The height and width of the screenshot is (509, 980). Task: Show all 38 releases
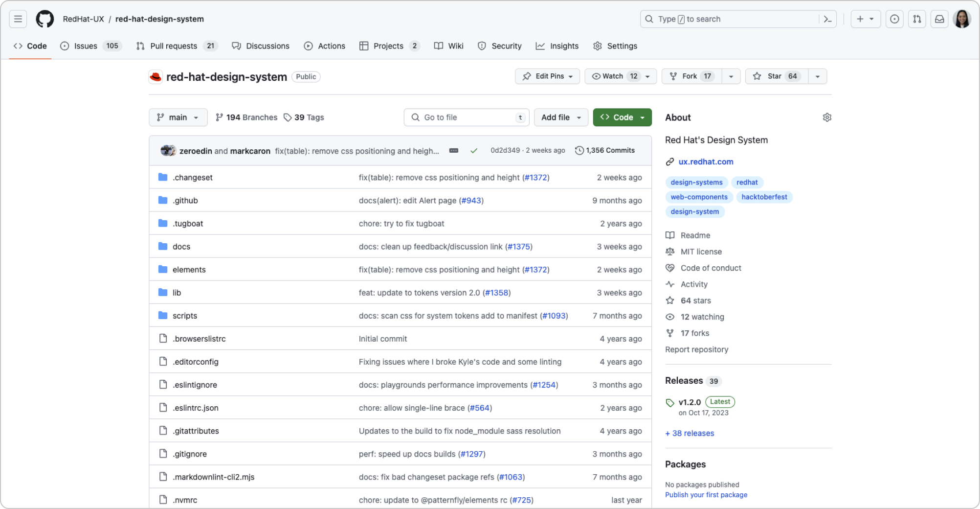[x=689, y=433]
